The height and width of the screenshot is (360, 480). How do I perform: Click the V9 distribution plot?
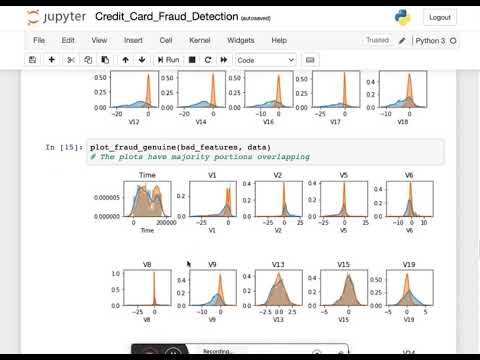(x=213, y=288)
